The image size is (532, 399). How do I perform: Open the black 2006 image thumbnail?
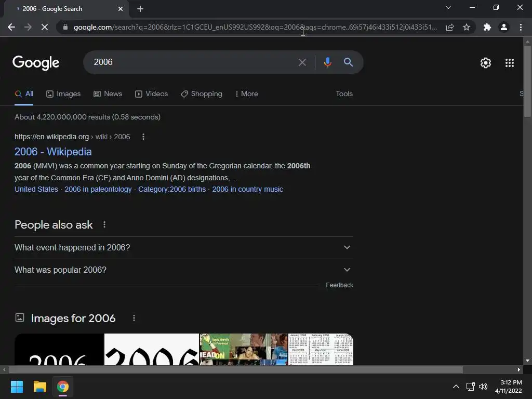59,350
